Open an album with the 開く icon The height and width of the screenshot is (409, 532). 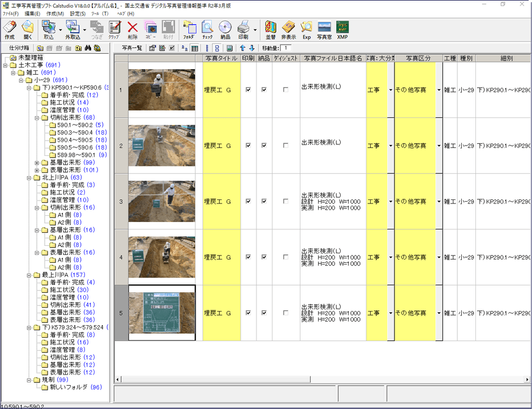tap(27, 29)
